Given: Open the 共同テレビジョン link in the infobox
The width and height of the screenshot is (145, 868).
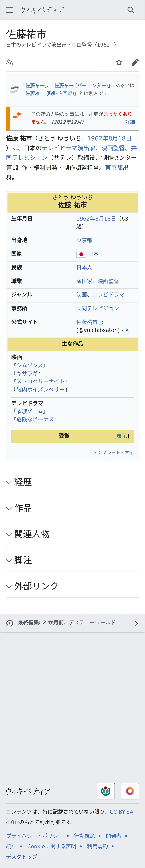Looking at the screenshot, I should point(98,308).
